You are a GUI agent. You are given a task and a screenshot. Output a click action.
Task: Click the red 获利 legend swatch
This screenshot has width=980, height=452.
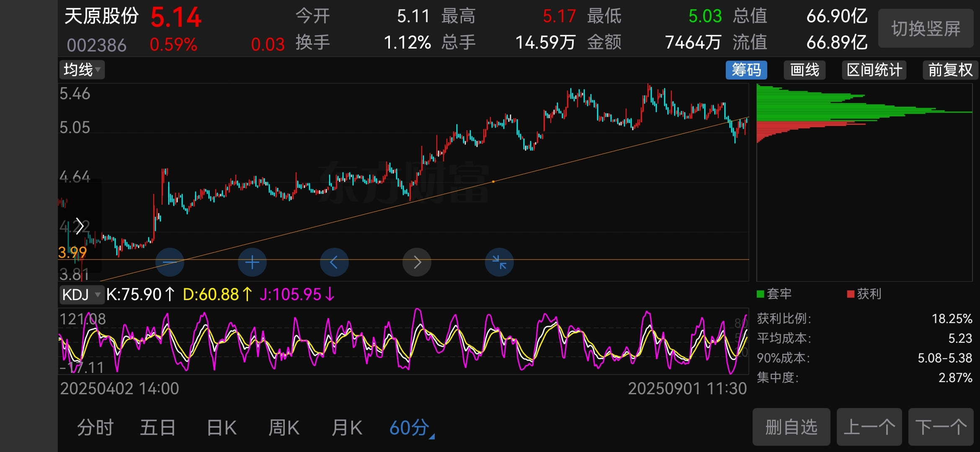pyautogui.click(x=851, y=294)
